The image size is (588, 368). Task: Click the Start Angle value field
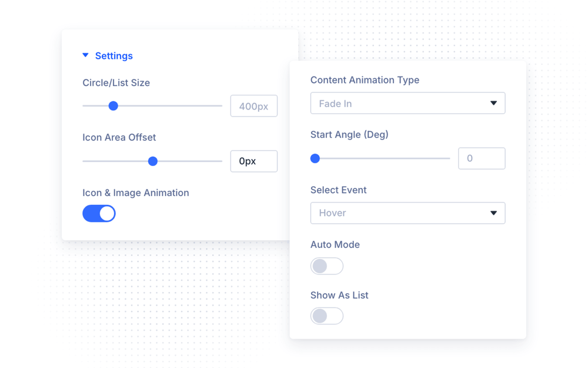click(482, 158)
